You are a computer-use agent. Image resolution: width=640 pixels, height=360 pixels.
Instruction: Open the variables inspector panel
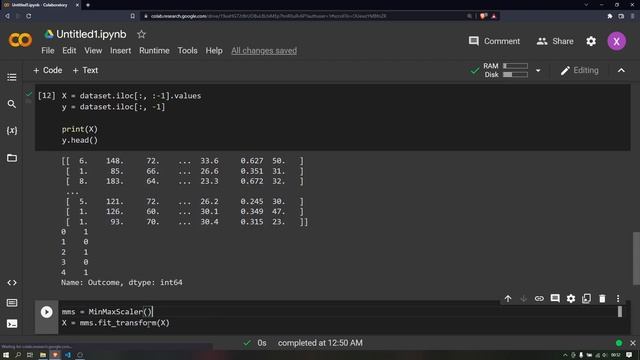pyautogui.click(x=12, y=130)
